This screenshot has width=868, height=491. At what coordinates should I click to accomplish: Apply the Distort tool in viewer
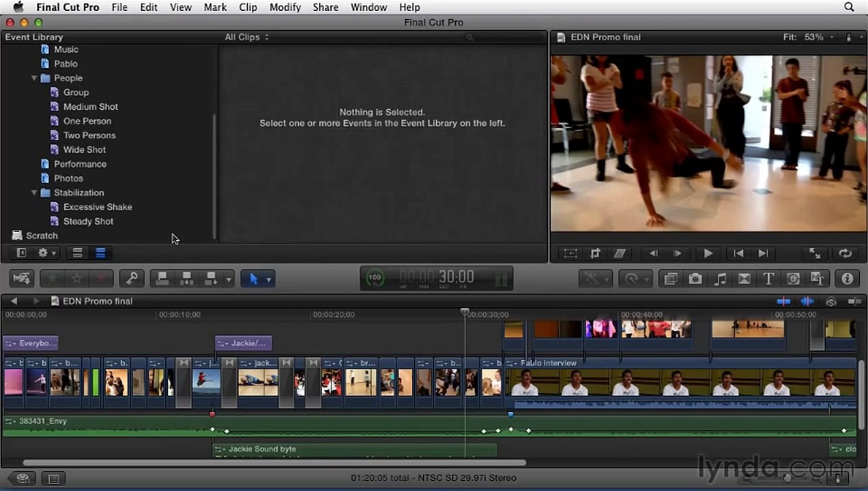[620, 253]
